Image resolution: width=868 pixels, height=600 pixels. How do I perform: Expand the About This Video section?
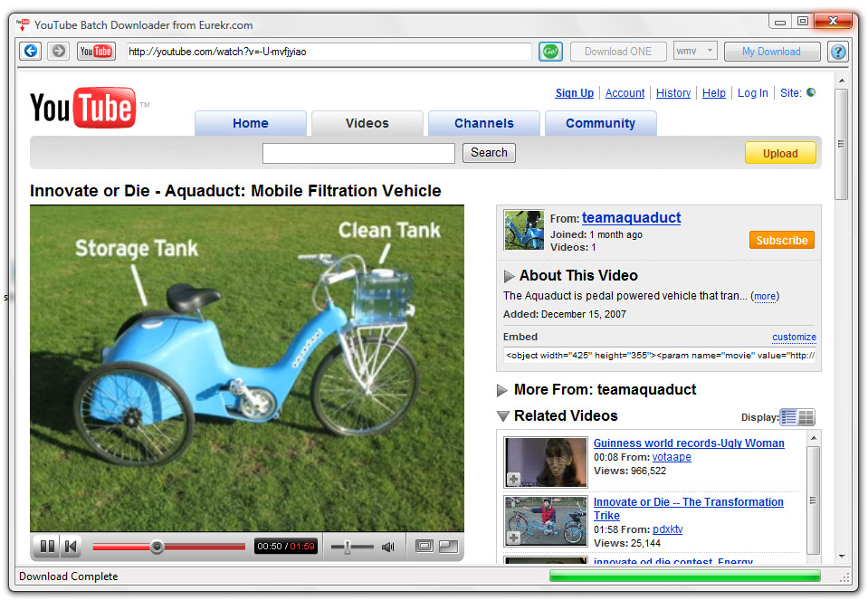[509, 276]
